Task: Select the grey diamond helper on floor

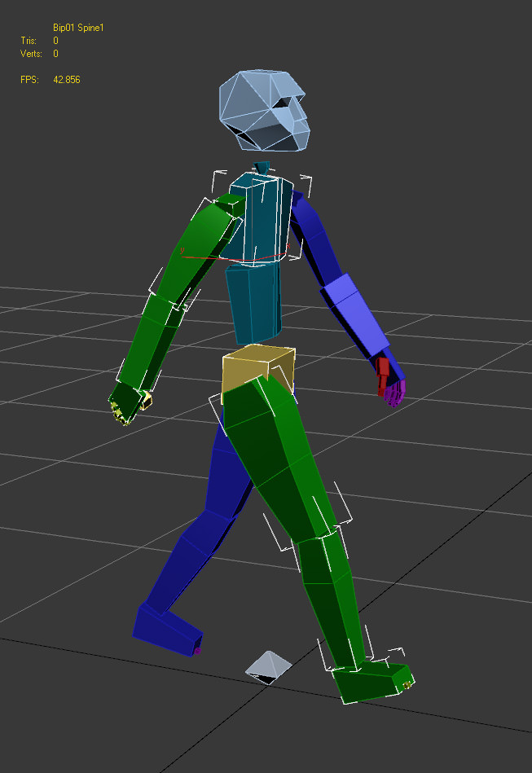Action: (269, 667)
